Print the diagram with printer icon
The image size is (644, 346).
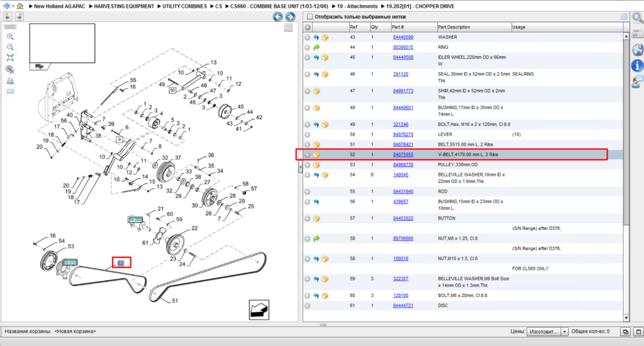(x=10, y=81)
